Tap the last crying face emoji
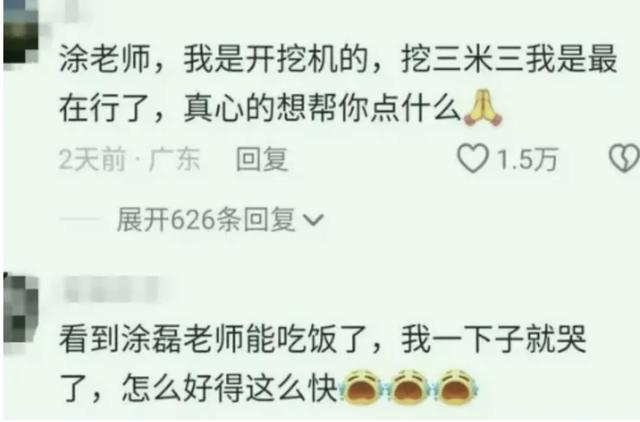The image size is (640, 422). 457,386
